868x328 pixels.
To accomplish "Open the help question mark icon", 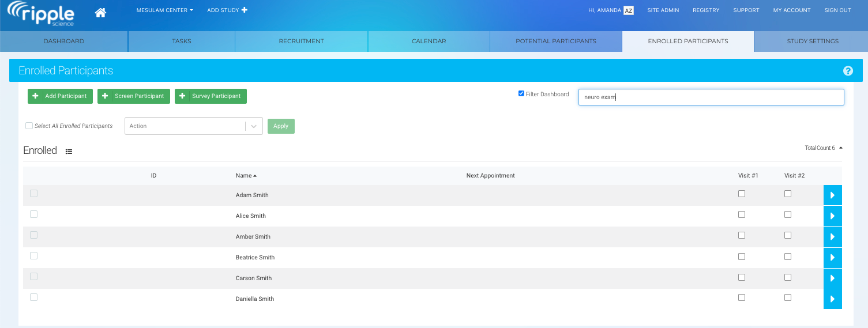I will (848, 71).
